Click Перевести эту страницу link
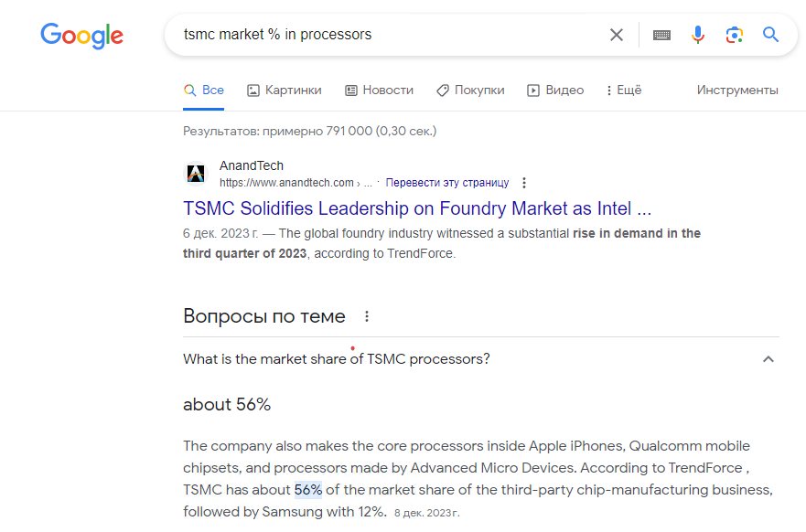Viewport: 806px width, 532px height. point(447,183)
